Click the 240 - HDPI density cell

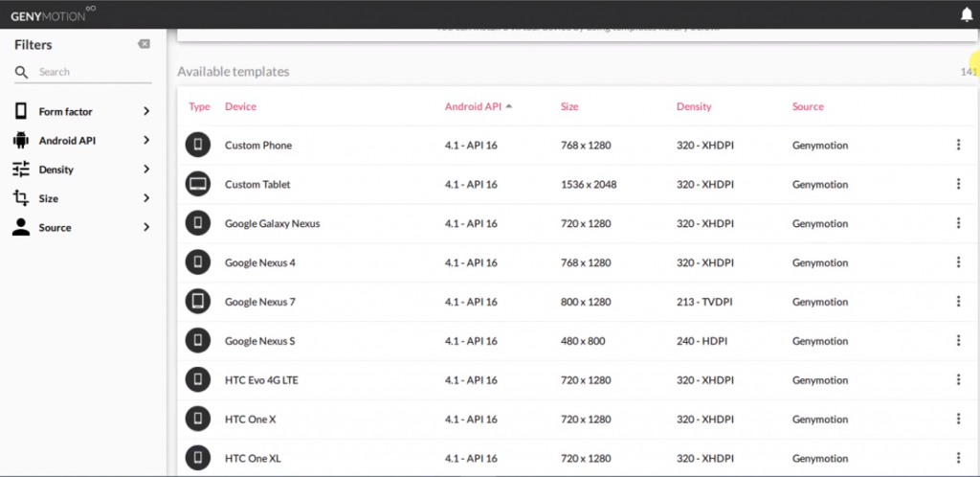(702, 341)
